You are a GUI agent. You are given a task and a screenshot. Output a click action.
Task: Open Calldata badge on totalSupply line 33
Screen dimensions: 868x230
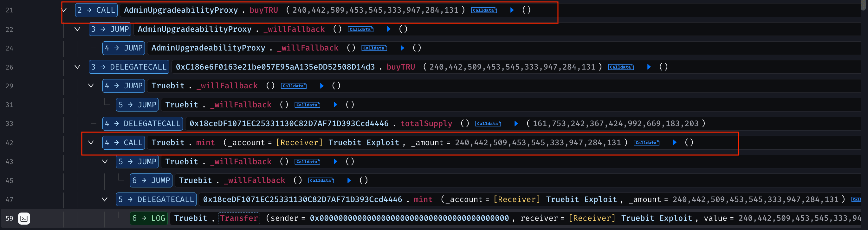[x=488, y=124]
